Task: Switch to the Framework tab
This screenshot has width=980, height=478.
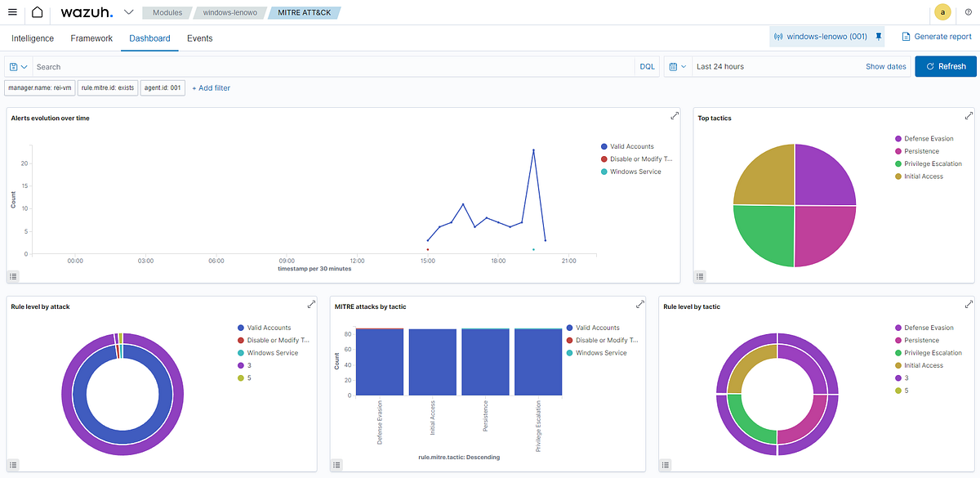Action: [91, 38]
